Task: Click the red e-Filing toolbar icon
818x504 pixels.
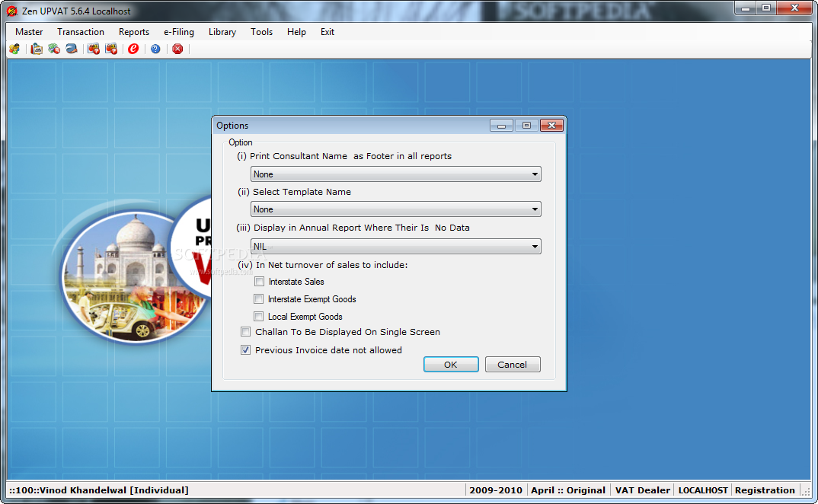Action: (133, 49)
